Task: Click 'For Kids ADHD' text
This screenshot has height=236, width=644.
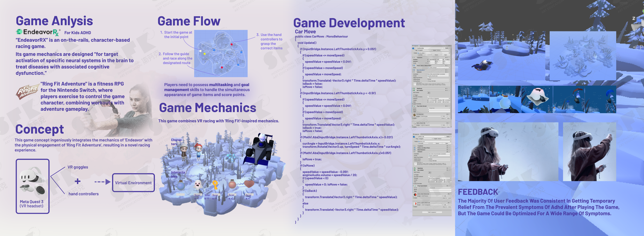Action: (x=77, y=32)
